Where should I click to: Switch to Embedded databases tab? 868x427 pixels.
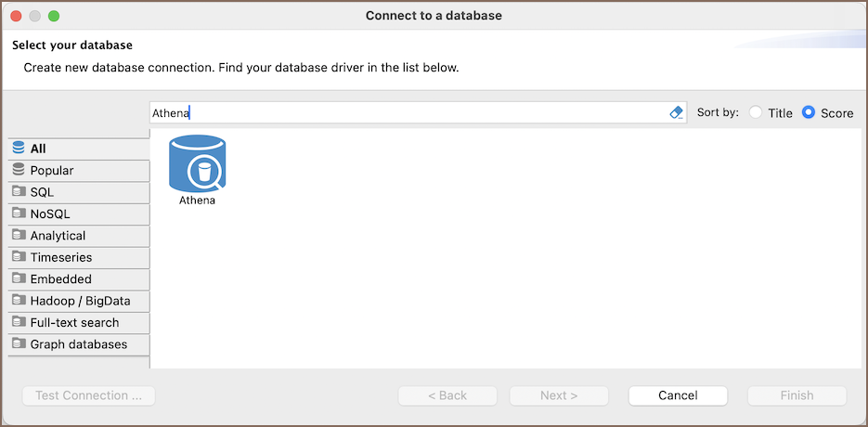[x=60, y=279]
